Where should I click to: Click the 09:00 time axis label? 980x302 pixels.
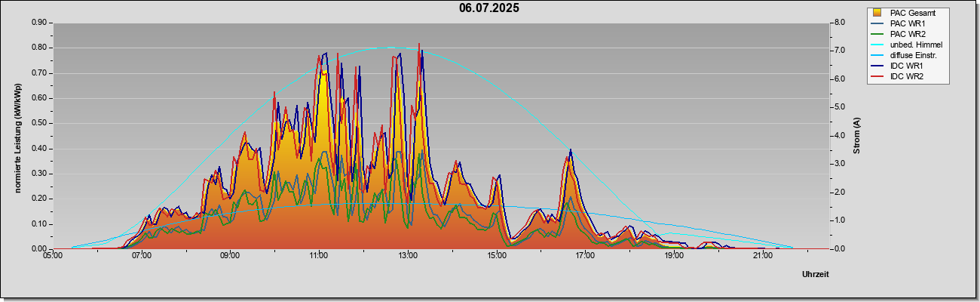click(230, 256)
